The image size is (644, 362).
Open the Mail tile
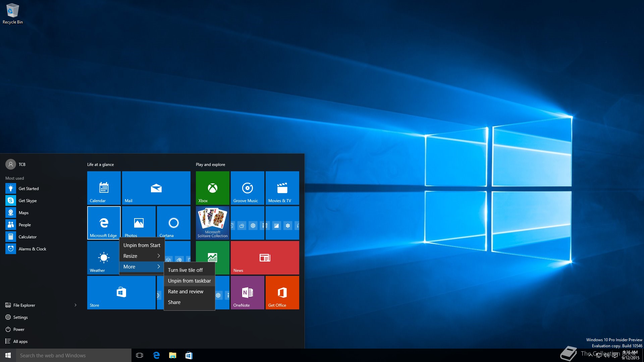pyautogui.click(x=156, y=188)
